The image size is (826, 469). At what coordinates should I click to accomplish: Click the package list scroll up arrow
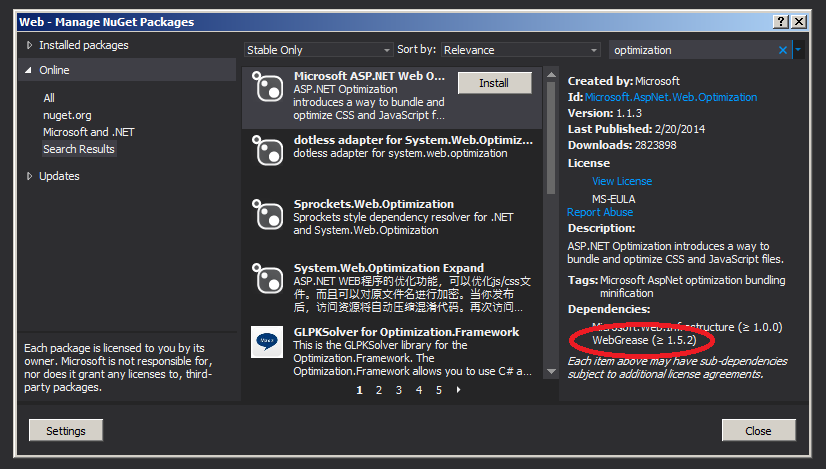click(x=551, y=74)
